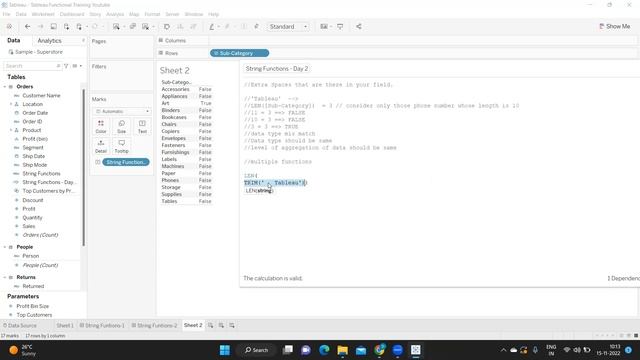Select the Customer Name field
Viewport: 640px width, 360px height.
tap(41, 96)
